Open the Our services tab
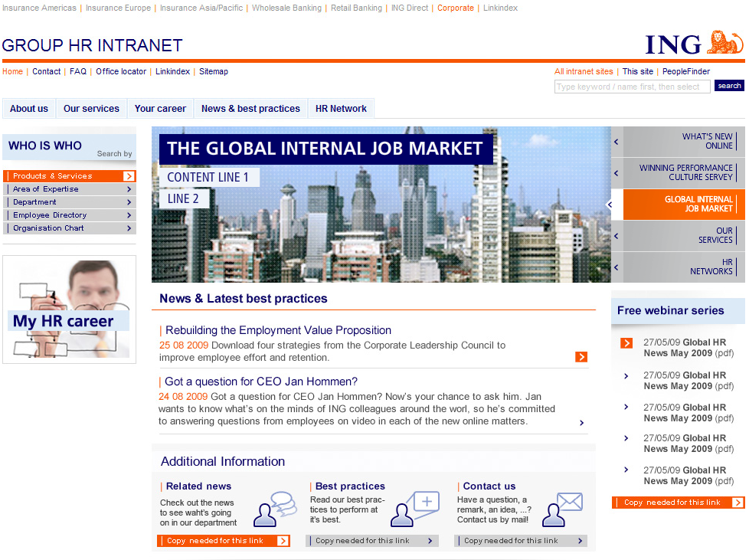The width and height of the screenshot is (749, 560). click(91, 109)
